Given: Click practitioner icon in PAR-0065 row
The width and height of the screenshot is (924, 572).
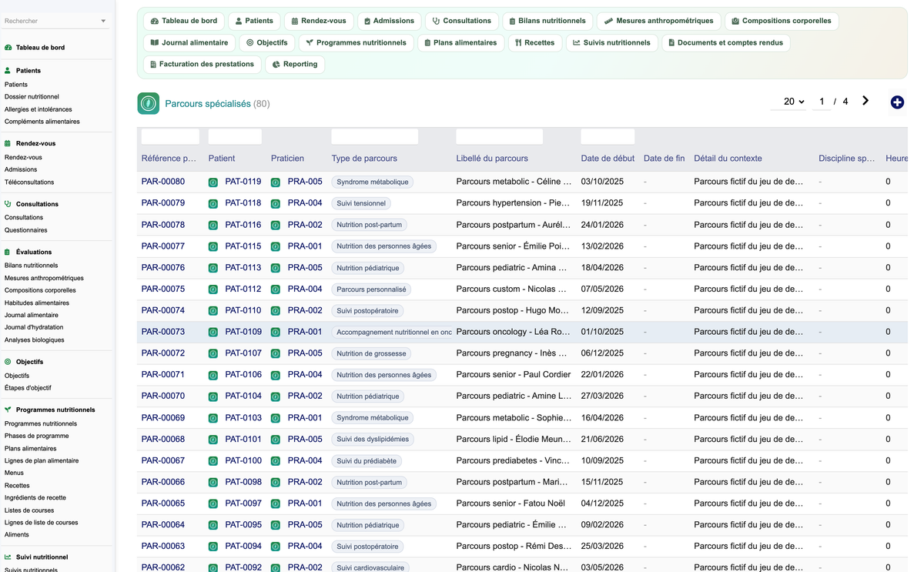Looking at the screenshot, I should pyautogui.click(x=276, y=504).
